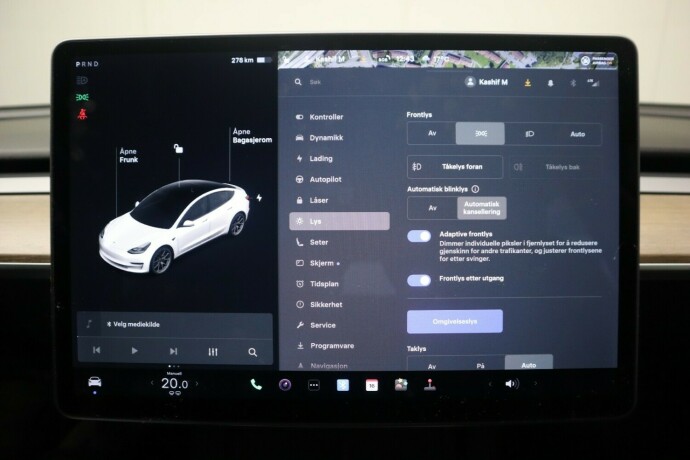
Task: Tap the LTE signal strength icon
Action: coord(594,83)
